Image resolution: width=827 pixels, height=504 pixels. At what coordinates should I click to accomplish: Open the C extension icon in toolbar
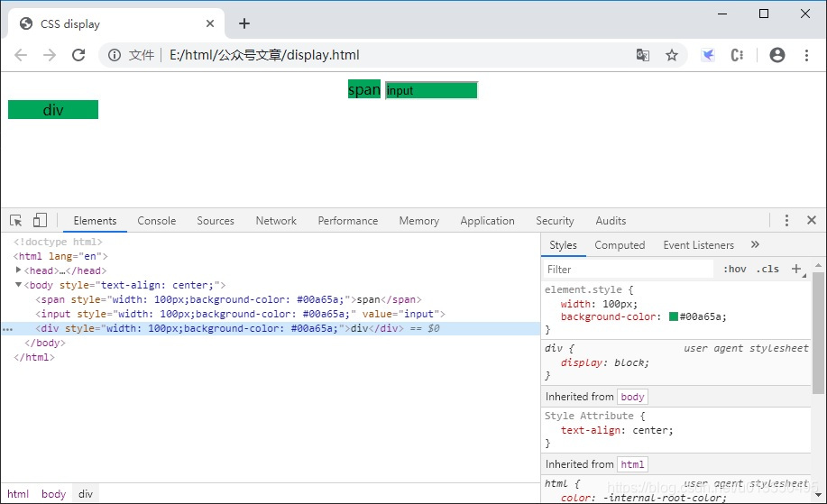coord(737,55)
